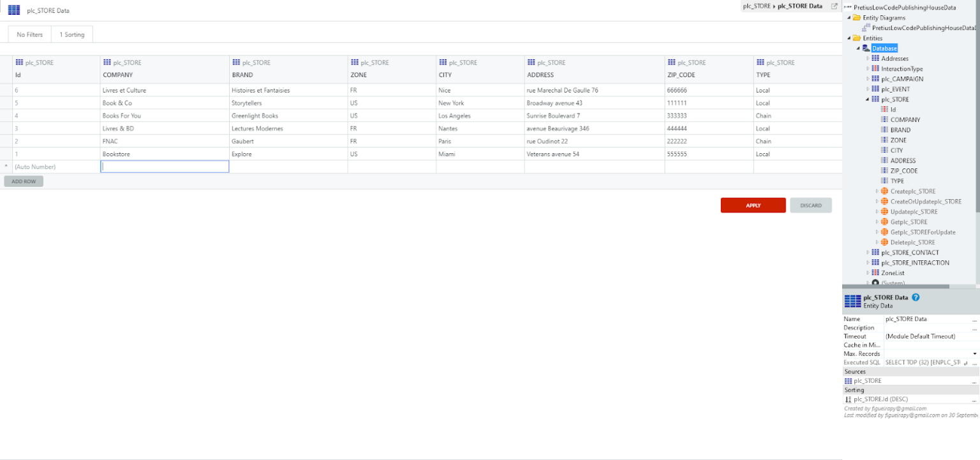The height and width of the screenshot is (460, 980).
Task: Click the Entity Diagrams folder icon
Action: click(x=856, y=17)
